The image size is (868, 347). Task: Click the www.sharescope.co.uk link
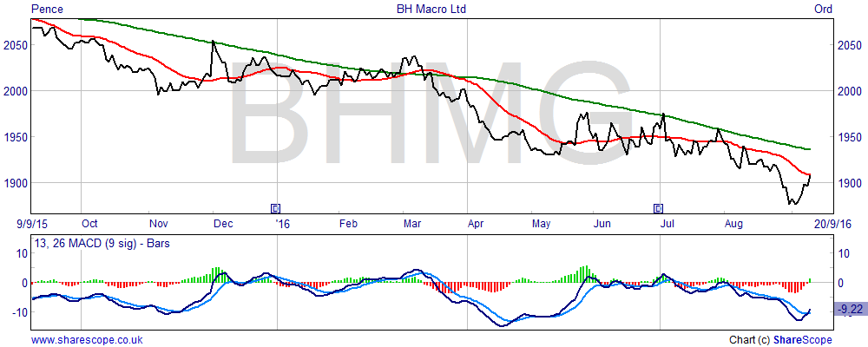click(x=87, y=339)
